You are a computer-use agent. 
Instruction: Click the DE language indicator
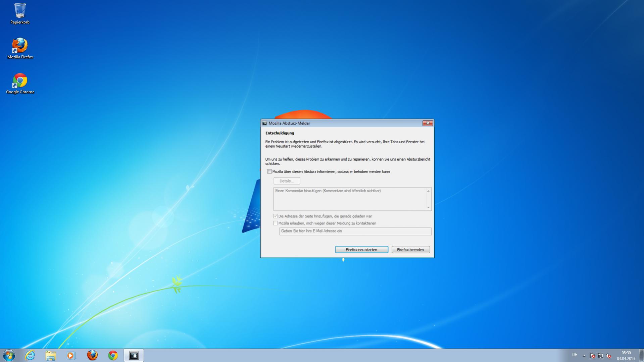coord(575,355)
